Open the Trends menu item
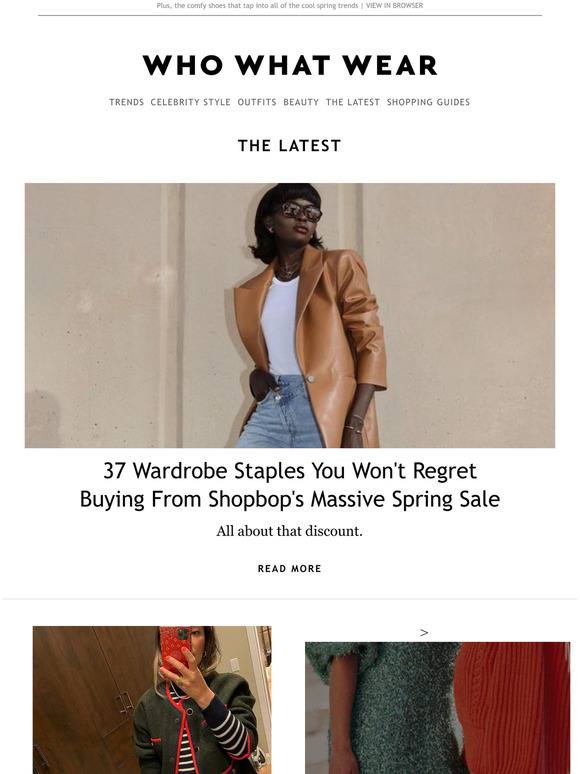Viewport: 580px width, 774px height. [x=126, y=102]
